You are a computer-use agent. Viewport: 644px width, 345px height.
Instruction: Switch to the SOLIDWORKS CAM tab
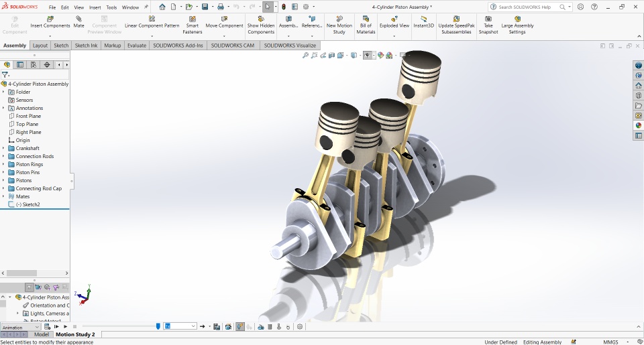pos(233,46)
